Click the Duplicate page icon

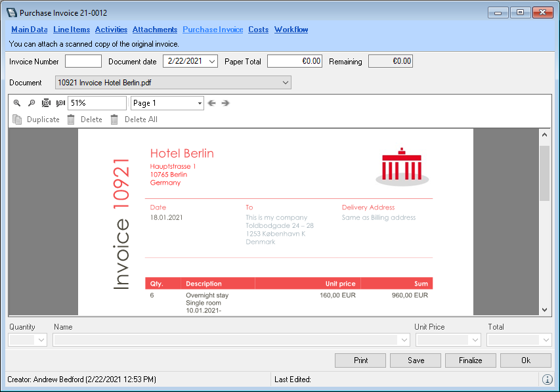[x=17, y=120]
